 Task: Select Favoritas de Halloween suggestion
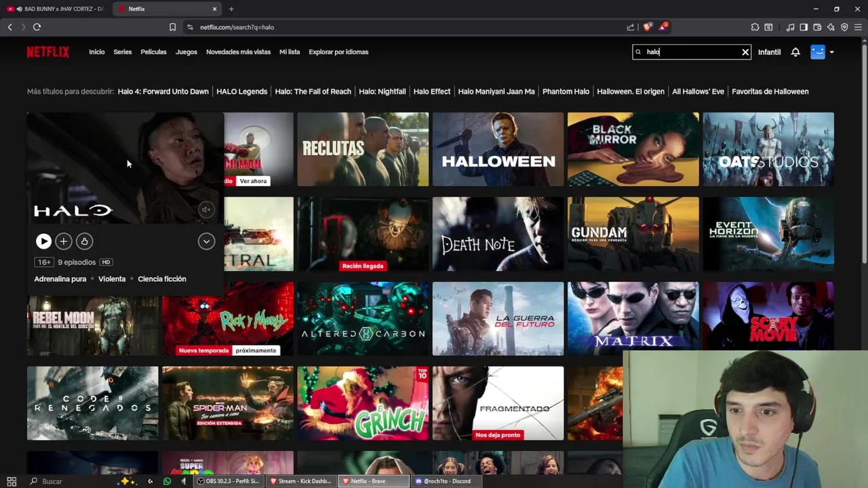[770, 91]
